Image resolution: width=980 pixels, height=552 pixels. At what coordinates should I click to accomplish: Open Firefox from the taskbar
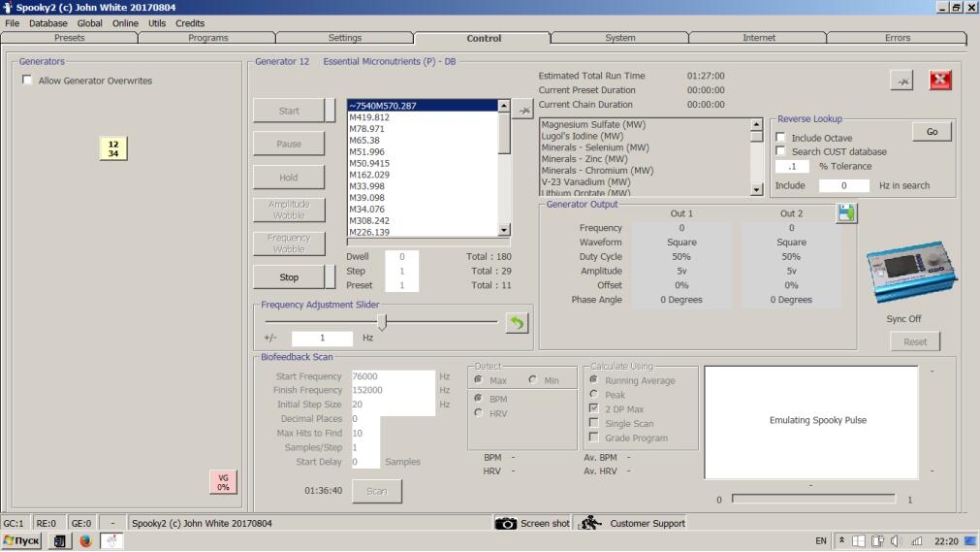click(x=85, y=540)
